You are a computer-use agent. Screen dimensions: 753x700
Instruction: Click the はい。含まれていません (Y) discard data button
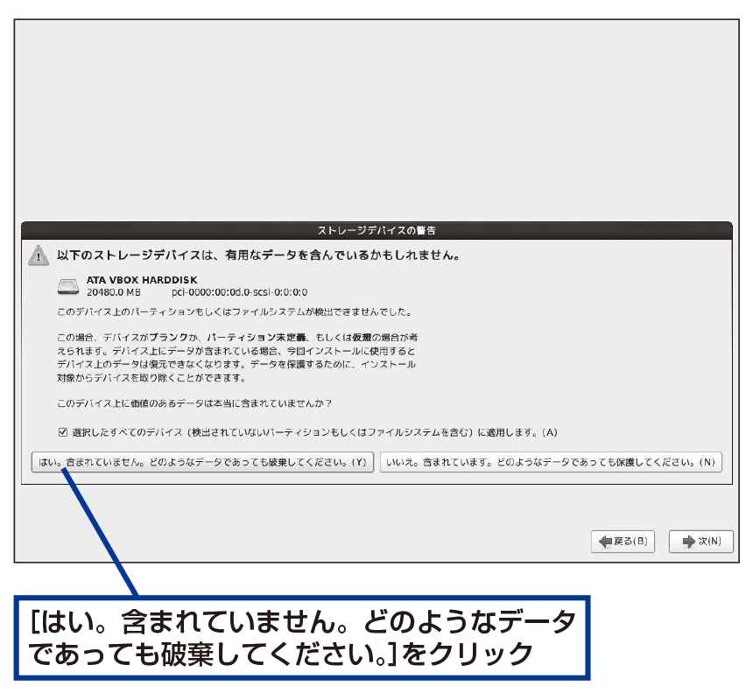pos(202,462)
